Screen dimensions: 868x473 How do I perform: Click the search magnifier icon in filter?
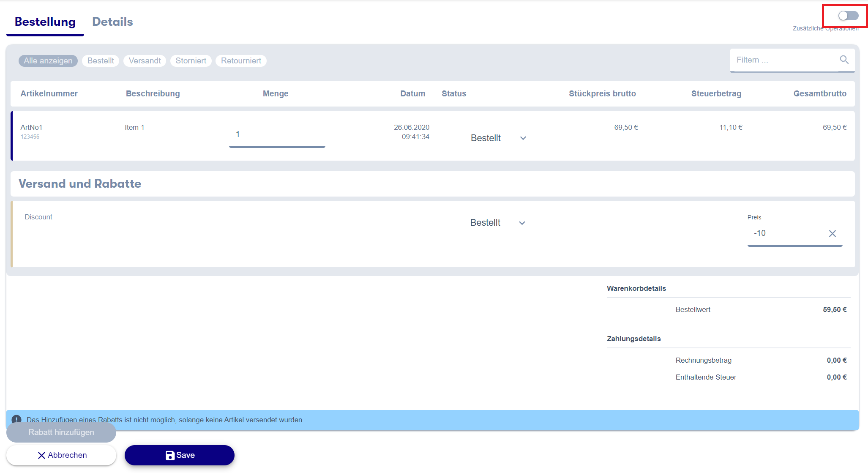[844, 60]
